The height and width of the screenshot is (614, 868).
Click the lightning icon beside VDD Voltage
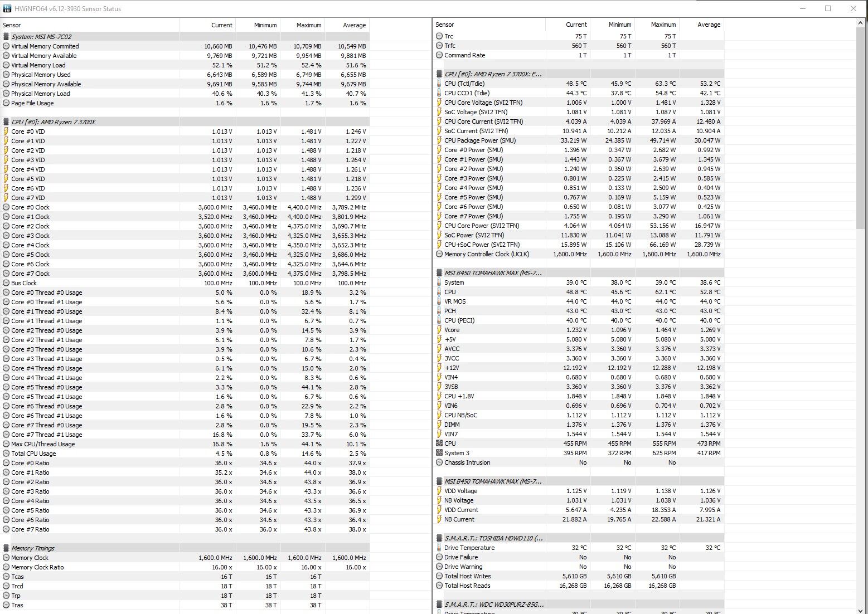[x=439, y=491]
